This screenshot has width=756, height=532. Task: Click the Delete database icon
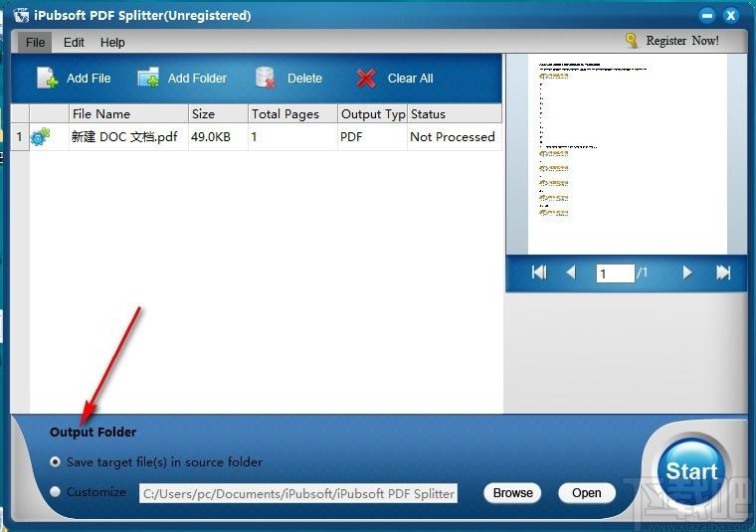pyautogui.click(x=265, y=78)
